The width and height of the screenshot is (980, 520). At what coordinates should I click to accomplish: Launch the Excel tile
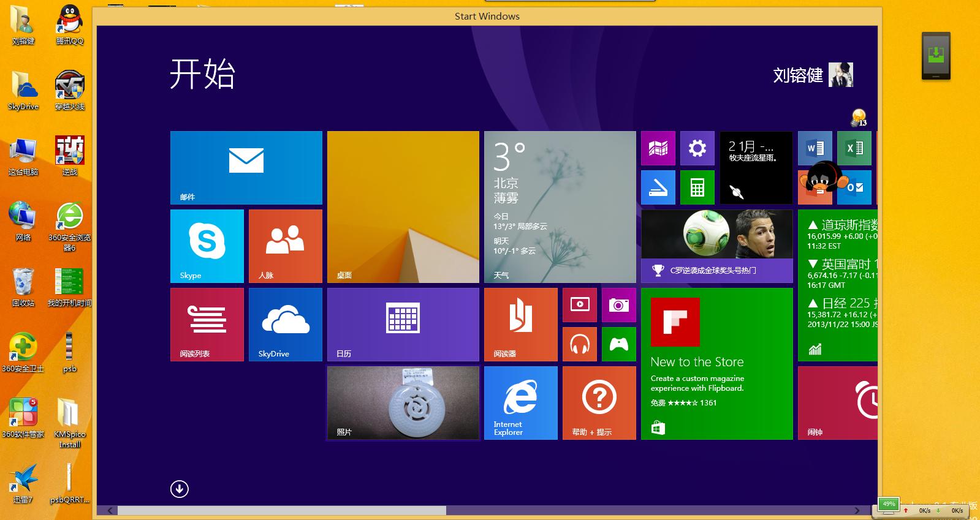pyautogui.click(x=854, y=148)
